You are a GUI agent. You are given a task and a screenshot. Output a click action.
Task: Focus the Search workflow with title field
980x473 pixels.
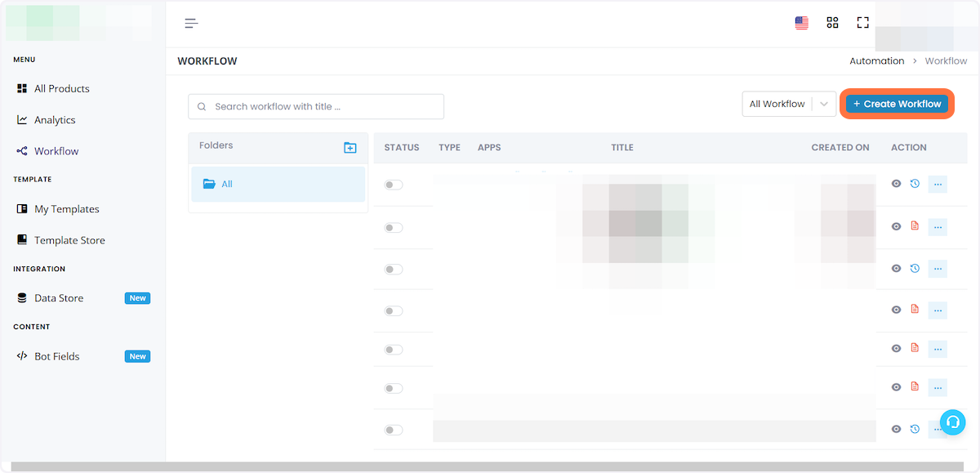316,106
